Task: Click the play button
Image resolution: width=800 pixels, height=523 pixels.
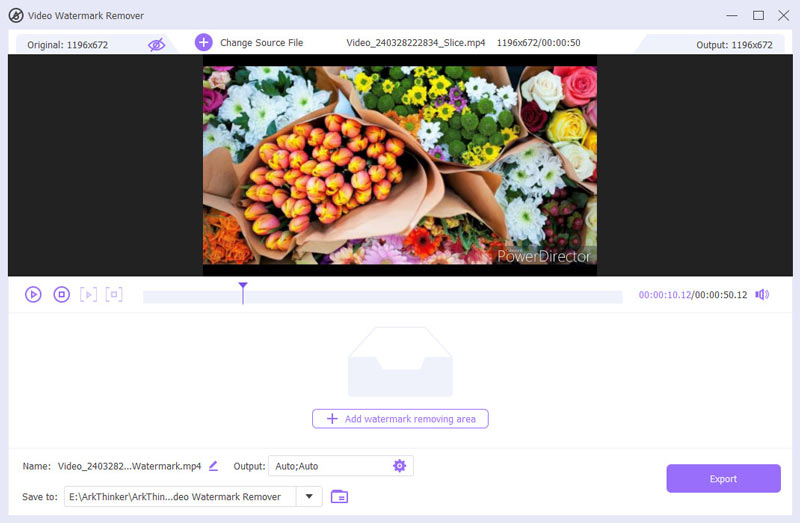Action: coord(33,294)
